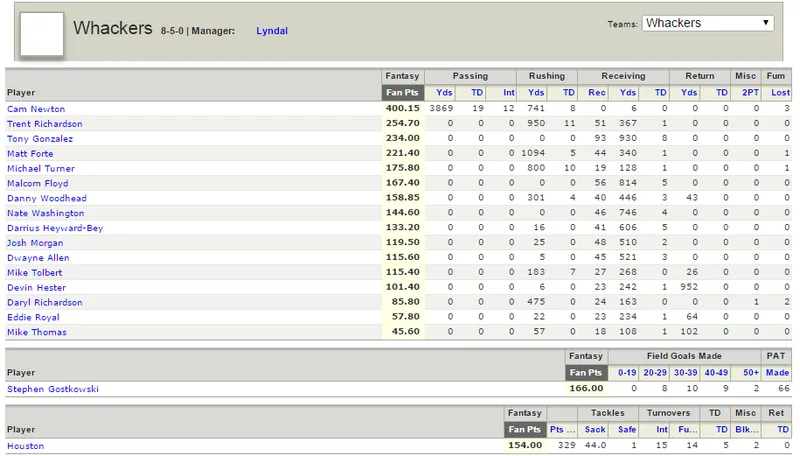Sort by 30-39 field goals column
The image size is (800, 456).
click(x=686, y=372)
